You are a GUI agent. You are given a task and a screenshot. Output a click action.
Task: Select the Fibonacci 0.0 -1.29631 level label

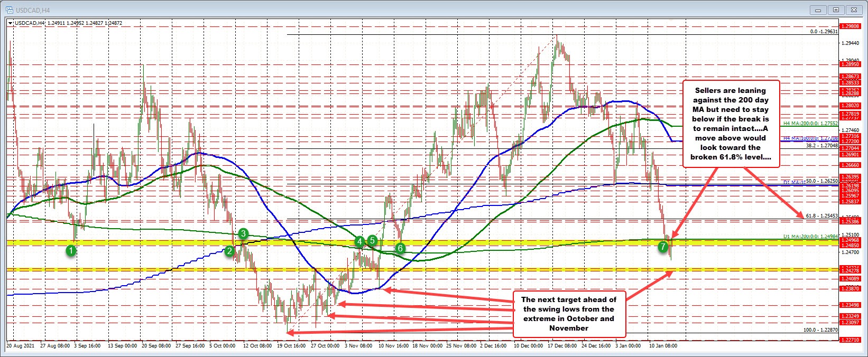[x=824, y=32]
